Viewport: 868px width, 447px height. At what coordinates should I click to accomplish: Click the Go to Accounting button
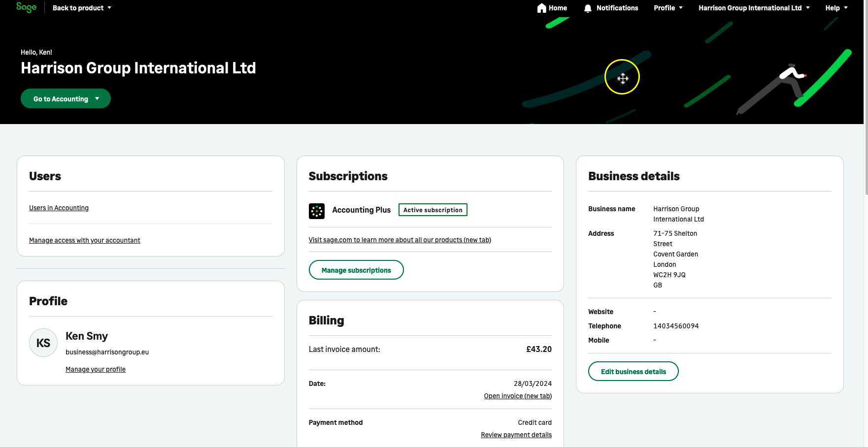tap(66, 98)
